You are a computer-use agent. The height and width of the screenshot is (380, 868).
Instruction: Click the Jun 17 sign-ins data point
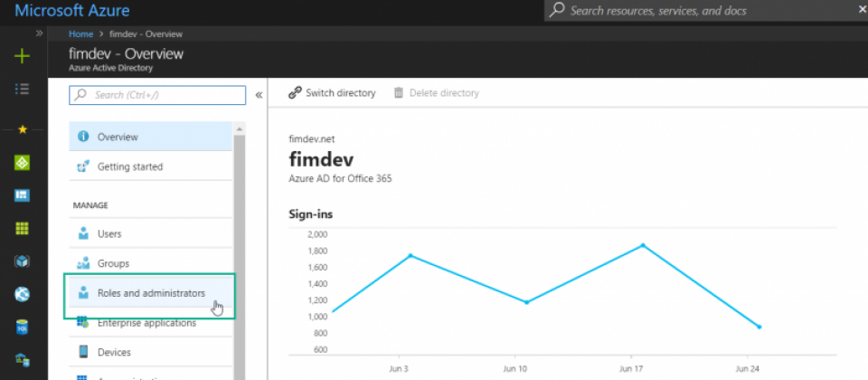(x=643, y=245)
